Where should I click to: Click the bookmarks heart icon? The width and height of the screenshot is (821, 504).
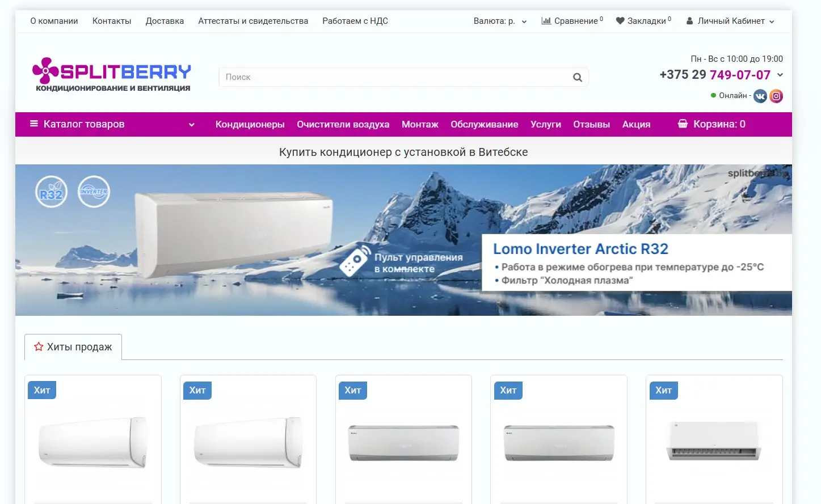click(x=620, y=21)
